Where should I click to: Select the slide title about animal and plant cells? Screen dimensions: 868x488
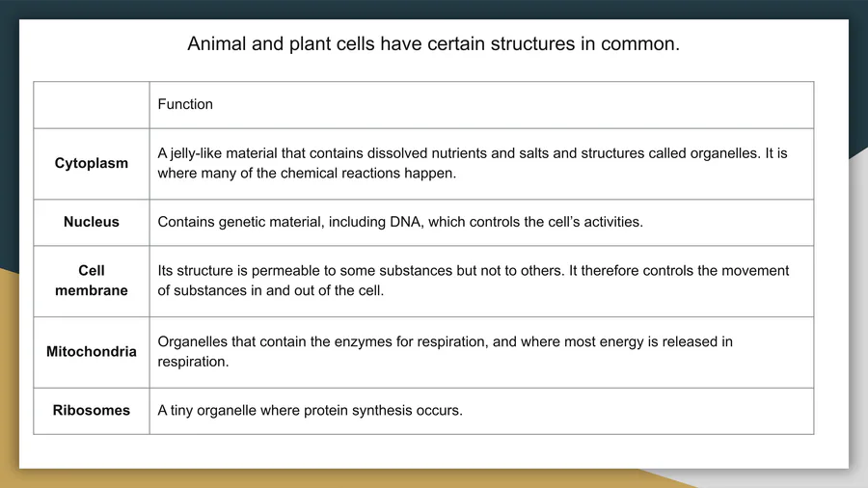[433, 43]
